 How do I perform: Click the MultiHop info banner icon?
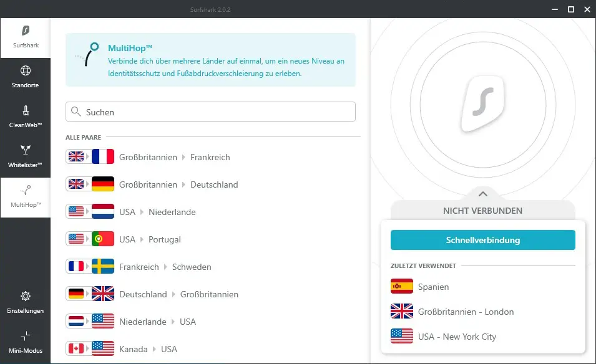pos(88,55)
